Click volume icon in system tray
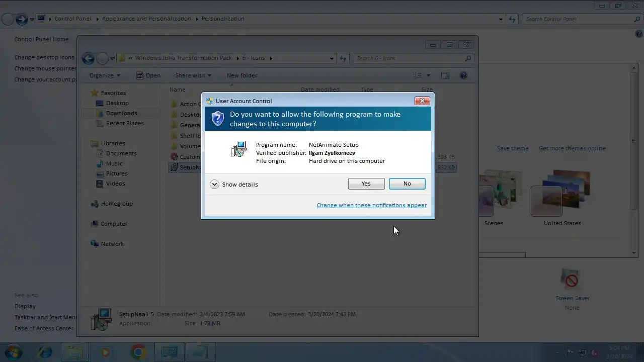Screen dimensions: 644x362 (595, 352)
